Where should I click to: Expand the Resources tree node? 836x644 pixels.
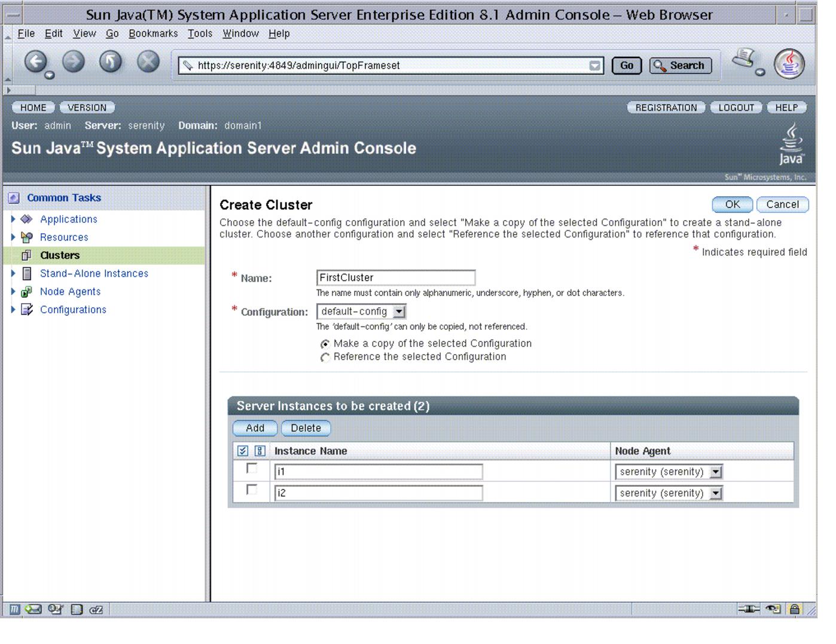(x=13, y=237)
